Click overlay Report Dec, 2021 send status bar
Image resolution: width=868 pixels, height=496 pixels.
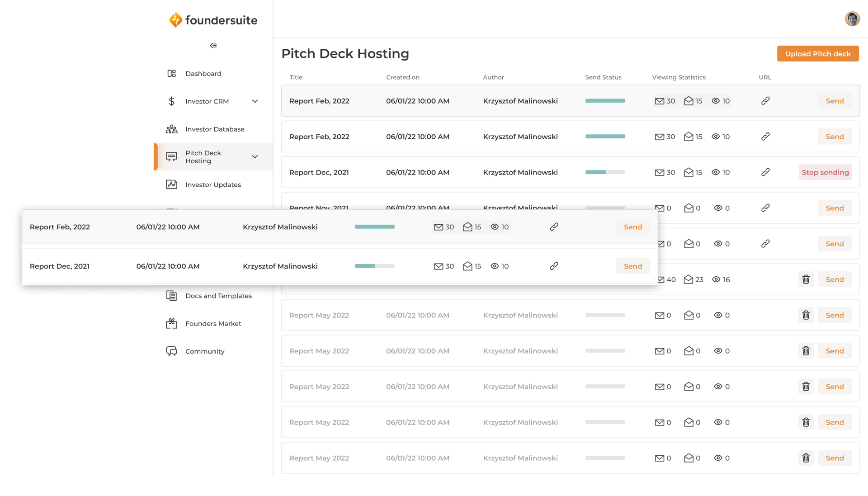tap(374, 266)
